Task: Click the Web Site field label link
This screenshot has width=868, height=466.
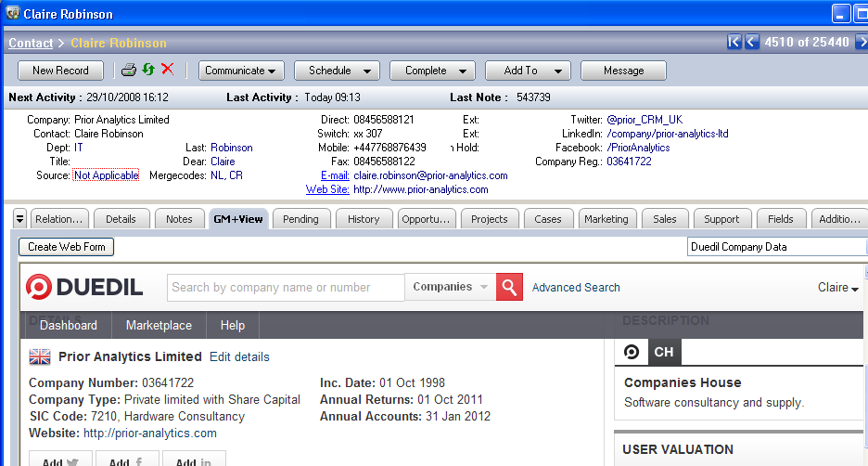Action: (x=327, y=189)
